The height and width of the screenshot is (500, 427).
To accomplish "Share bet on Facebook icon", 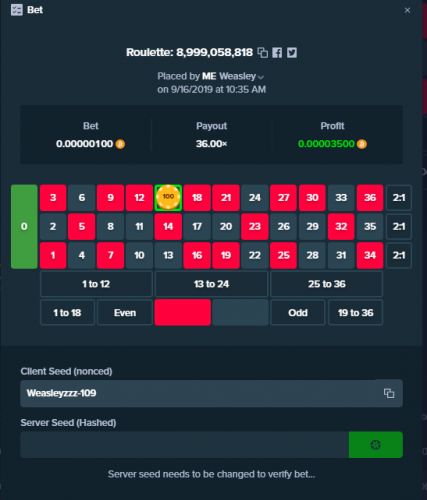I will pyautogui.click(x=277, y=53).
